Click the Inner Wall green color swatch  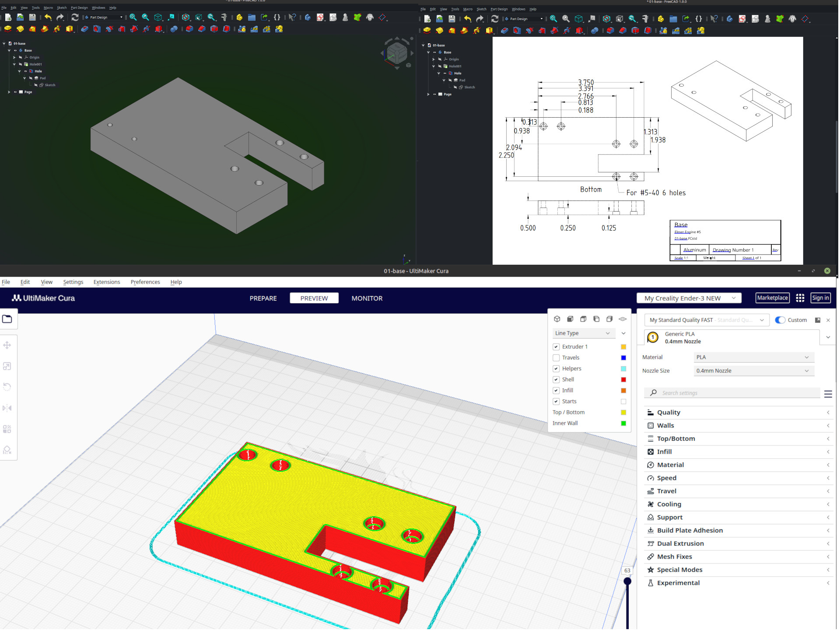click(x=623, y=423)
